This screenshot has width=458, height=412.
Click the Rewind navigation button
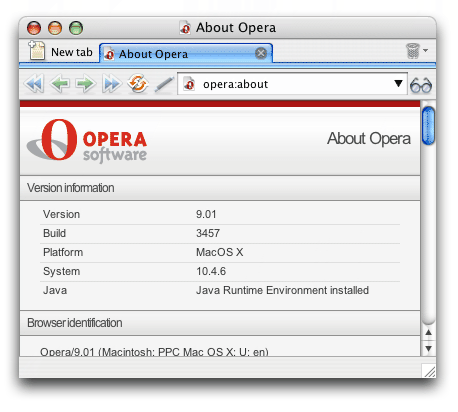coord(34,84)
